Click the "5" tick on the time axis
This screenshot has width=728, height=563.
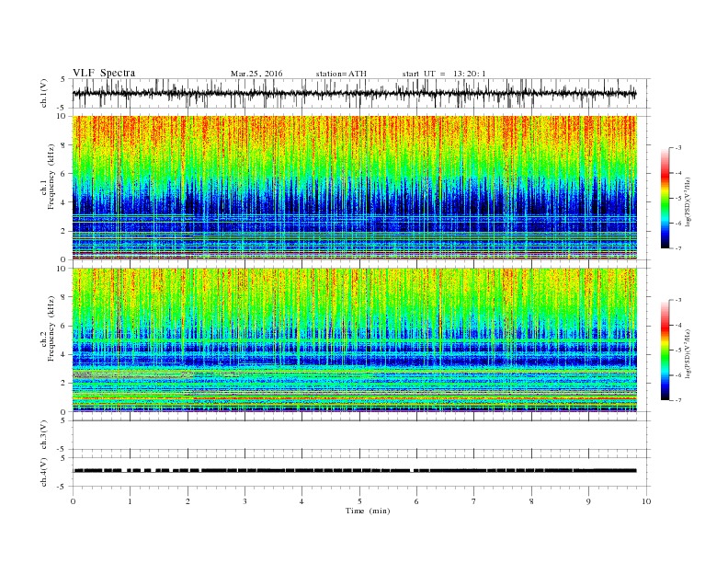click(x=359, y=501)
